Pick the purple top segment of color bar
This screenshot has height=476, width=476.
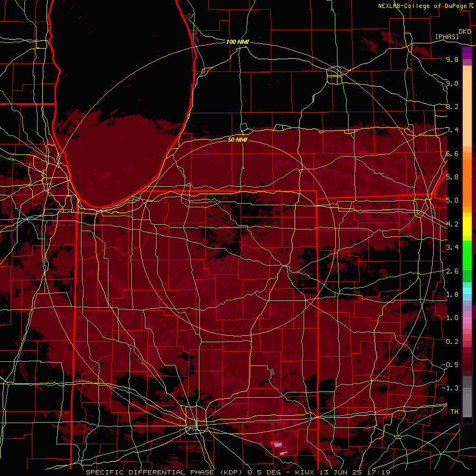tap(467, 53)
